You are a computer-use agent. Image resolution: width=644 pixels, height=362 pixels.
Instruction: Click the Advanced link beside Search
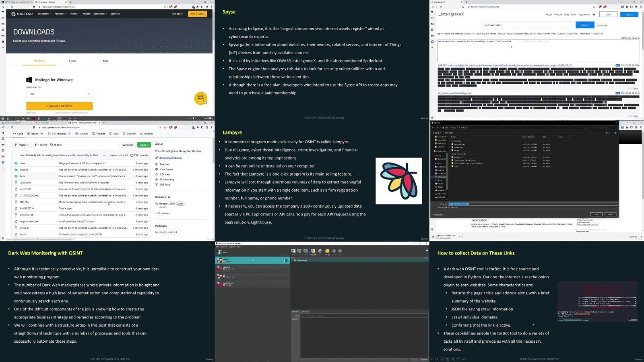tap(602, 25)
